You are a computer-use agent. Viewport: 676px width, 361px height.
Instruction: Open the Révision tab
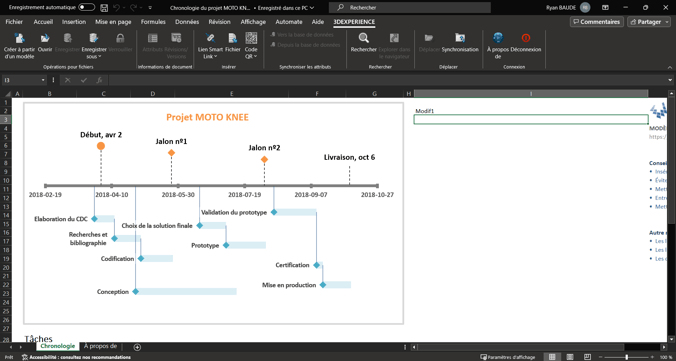pos(219,22)
